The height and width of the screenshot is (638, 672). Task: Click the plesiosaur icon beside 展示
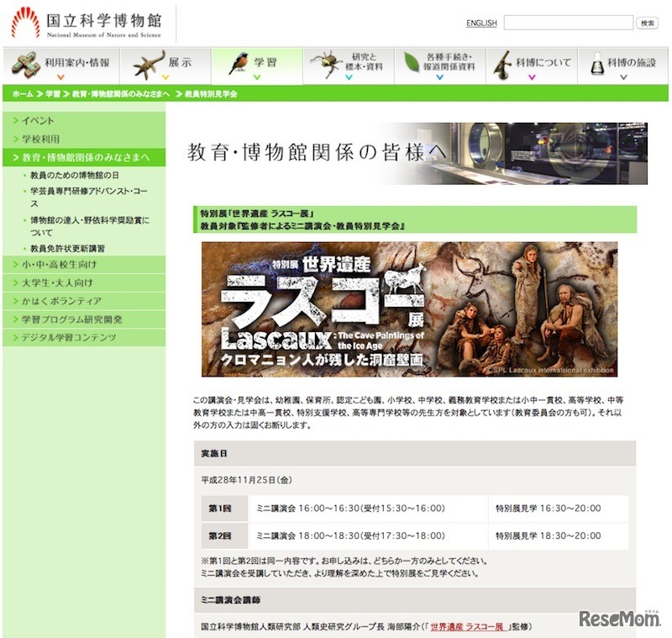click(150, 66)
